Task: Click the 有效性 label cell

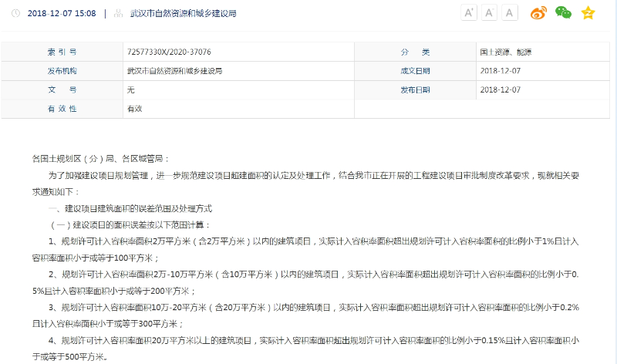Action: point(62,109)
